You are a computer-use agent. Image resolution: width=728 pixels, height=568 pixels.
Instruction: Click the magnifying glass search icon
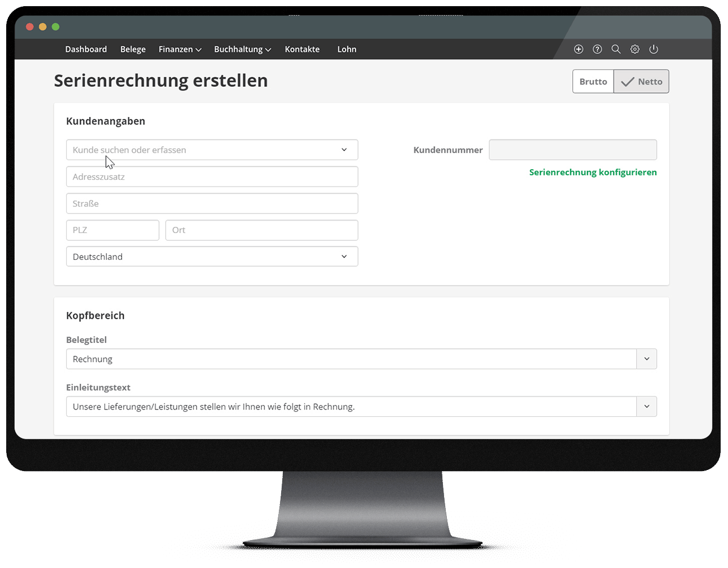(616, 49)
